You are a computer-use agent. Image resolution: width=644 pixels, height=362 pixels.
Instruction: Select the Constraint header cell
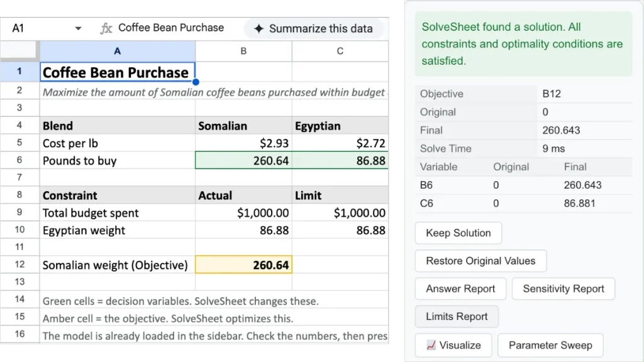(118, 195)
